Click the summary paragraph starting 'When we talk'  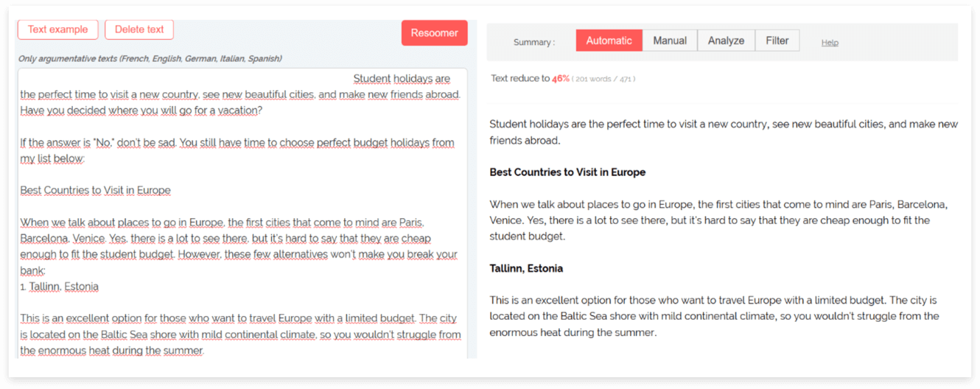[718, 220]
